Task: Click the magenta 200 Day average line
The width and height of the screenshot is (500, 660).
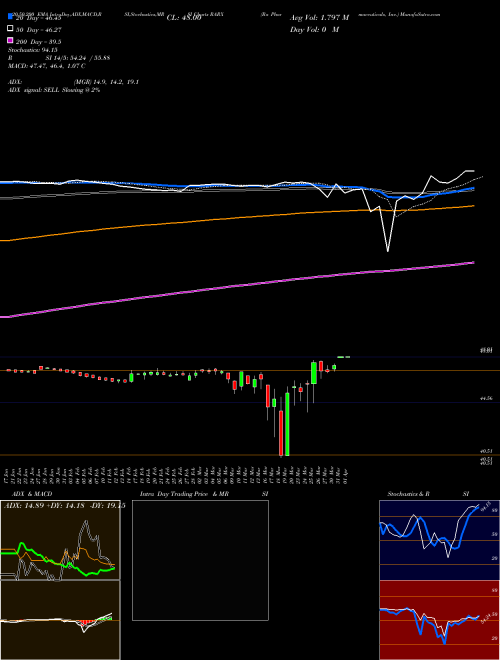Action: (236, 287)
